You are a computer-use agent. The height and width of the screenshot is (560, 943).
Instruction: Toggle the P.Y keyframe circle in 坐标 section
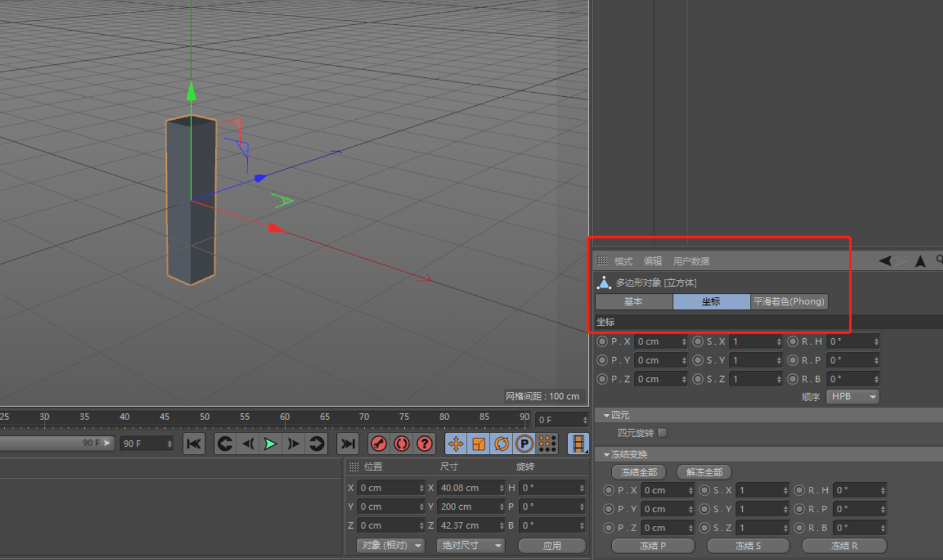pyautogui.click(x=602, y=360)
